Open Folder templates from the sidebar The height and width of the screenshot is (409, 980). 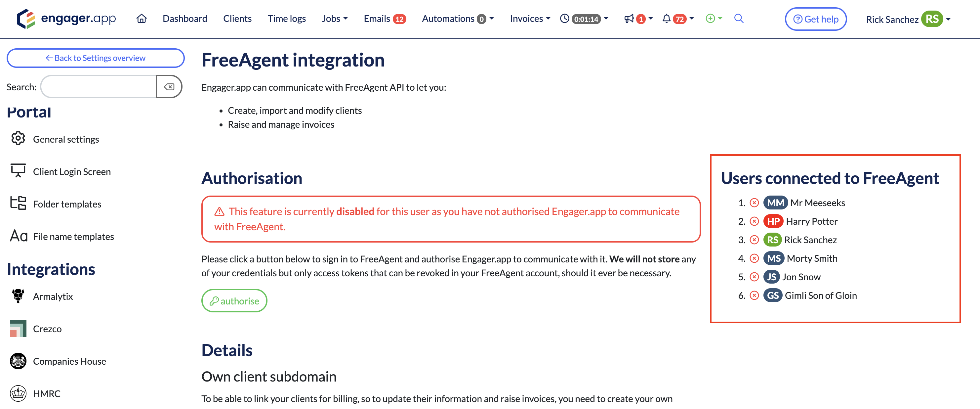(x=67, y=204)
